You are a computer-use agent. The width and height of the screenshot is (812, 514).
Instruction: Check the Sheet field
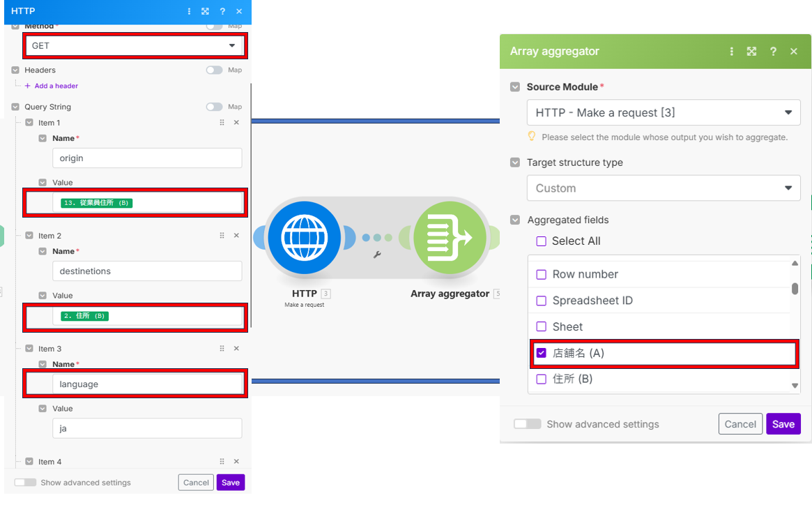541,326
